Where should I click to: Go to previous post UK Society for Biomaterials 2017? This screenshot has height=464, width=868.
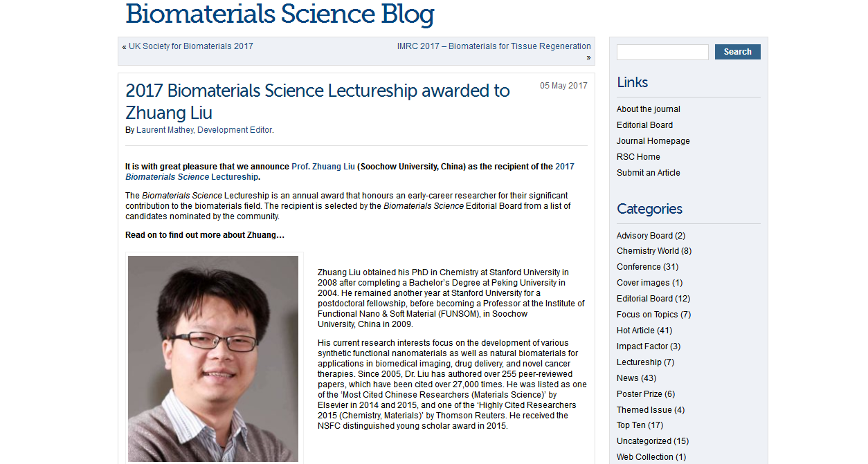[x=190, y=46]
